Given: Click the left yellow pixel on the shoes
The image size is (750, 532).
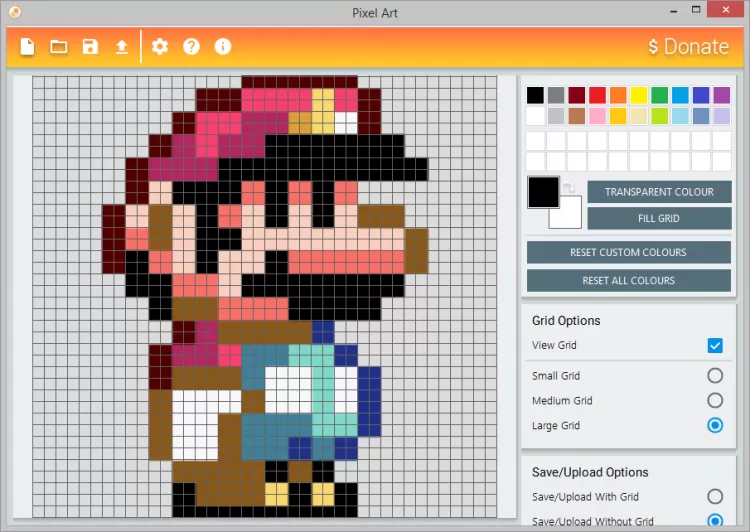Looking at the screenshot, I should pos(276,494).
